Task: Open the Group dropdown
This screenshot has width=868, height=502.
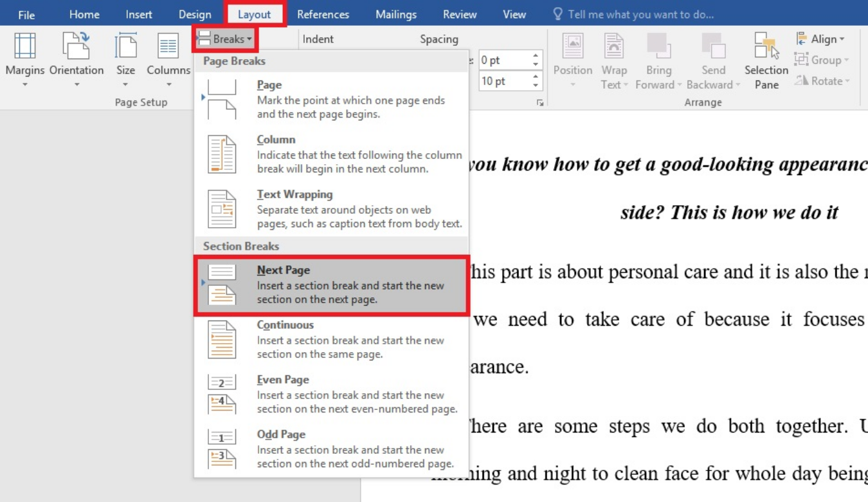Action: pos(822,60)
